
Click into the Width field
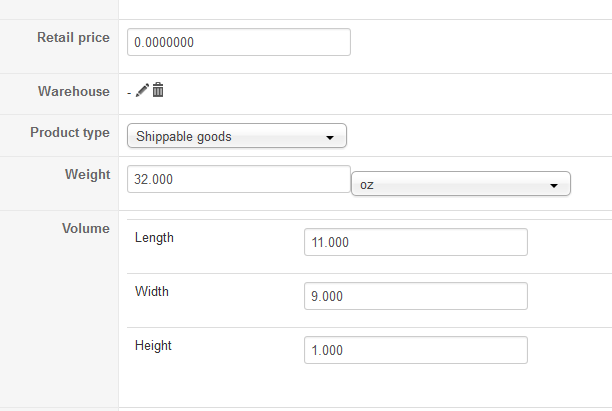[x=415, y=296]
